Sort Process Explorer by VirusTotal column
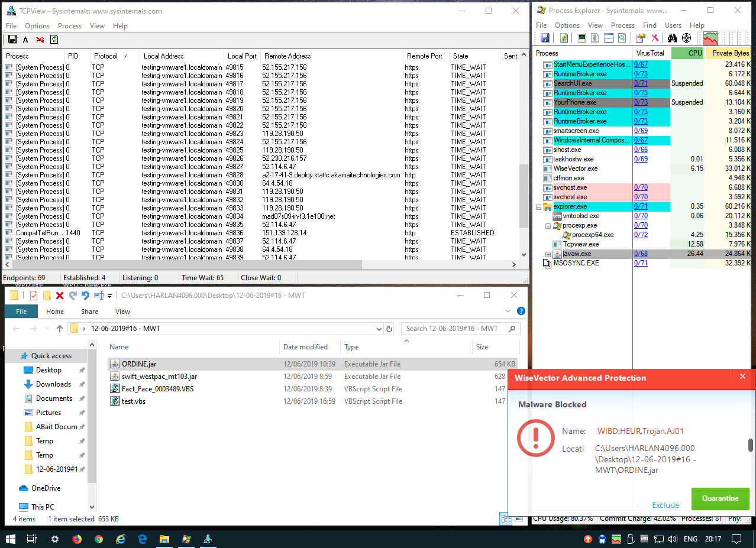The image size is (756, 548). 652,53
